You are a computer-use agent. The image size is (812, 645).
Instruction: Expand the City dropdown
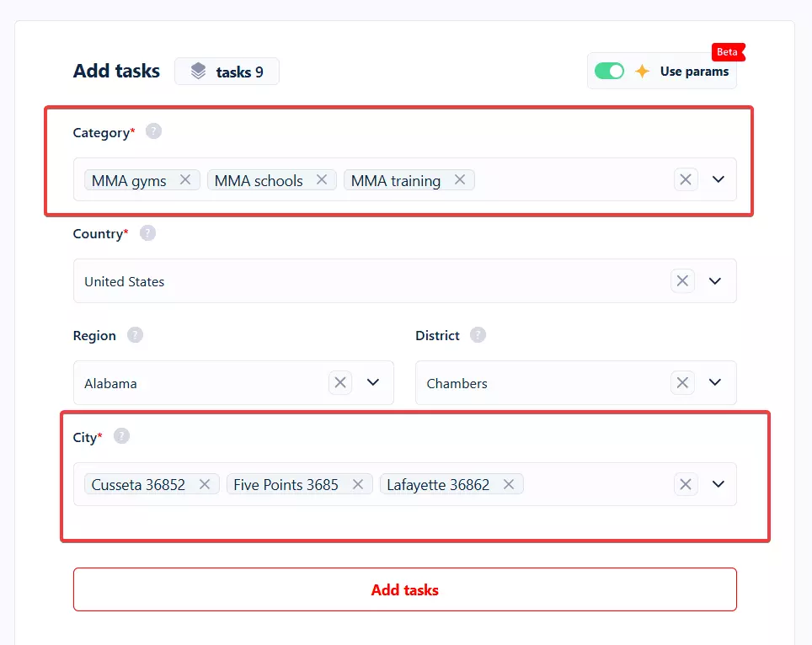[x=719, y=484]
